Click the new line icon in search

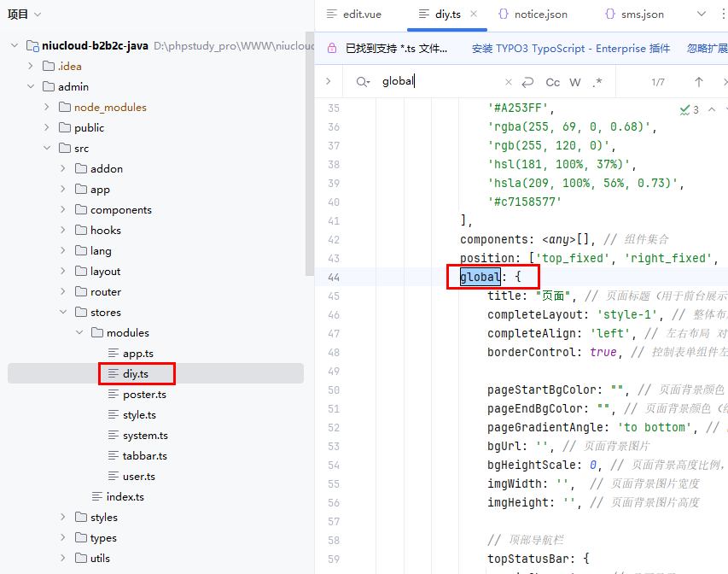pyautogui.click(x=527, y=82)
